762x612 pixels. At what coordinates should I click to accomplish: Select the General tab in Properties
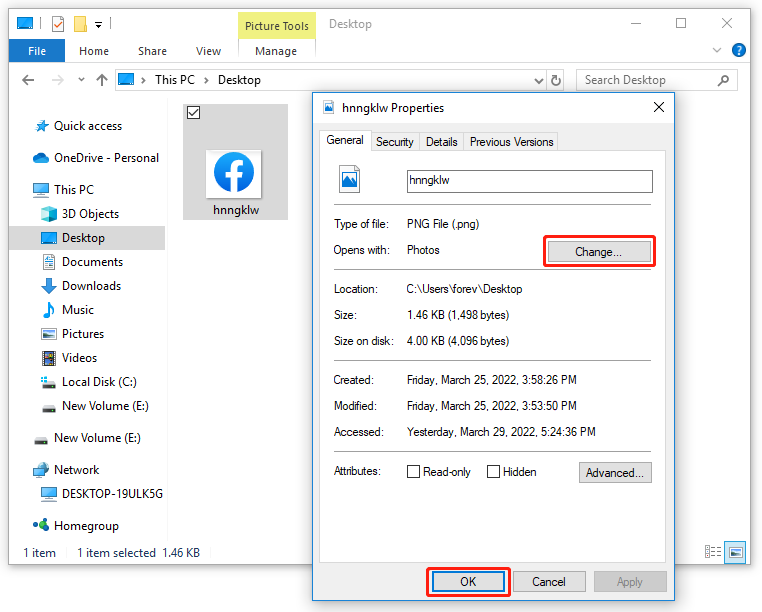[x=345, y=140]
